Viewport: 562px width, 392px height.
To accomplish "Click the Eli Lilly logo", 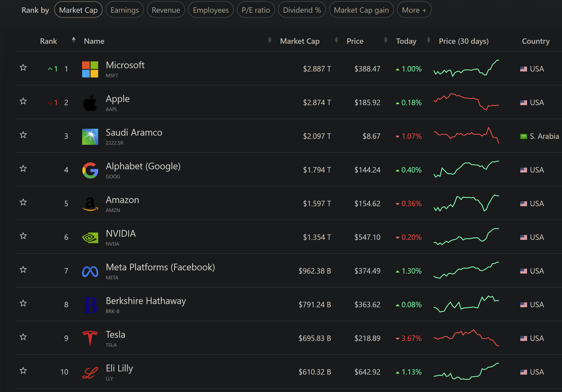I will pyautogui.click(x=90, y=372).
